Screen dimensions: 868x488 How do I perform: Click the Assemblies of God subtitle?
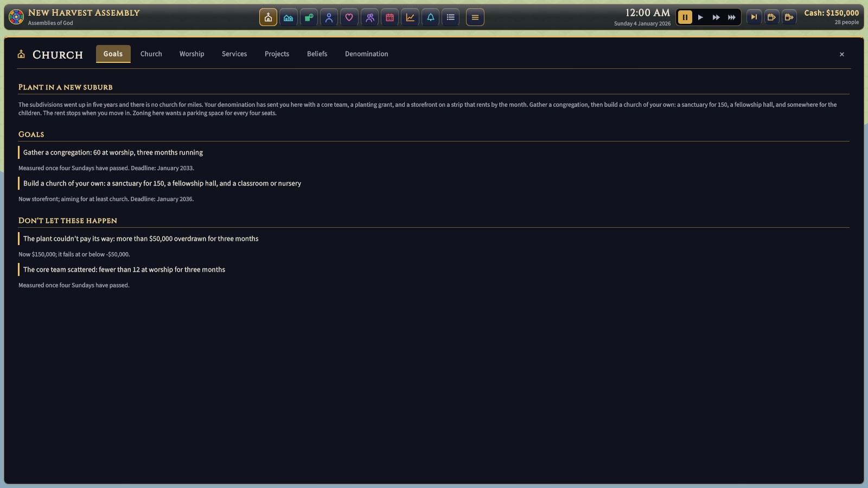[x=50, y=23]
